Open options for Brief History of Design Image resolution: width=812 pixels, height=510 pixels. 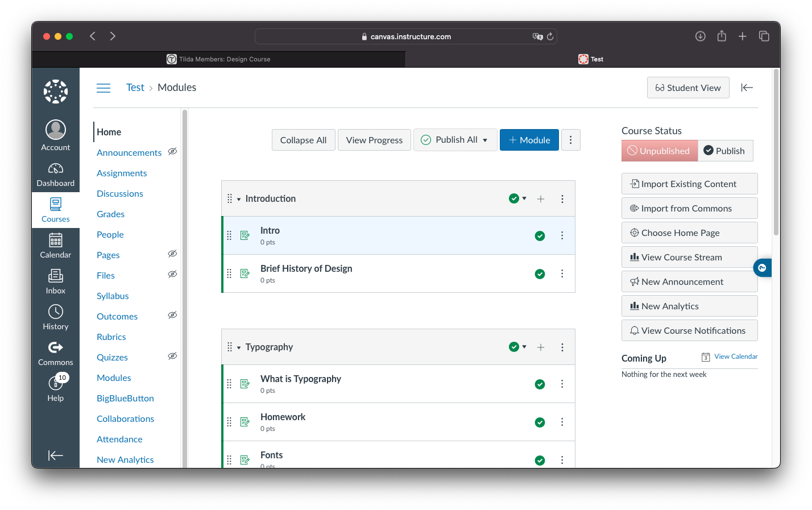click(x=562, y=273)
